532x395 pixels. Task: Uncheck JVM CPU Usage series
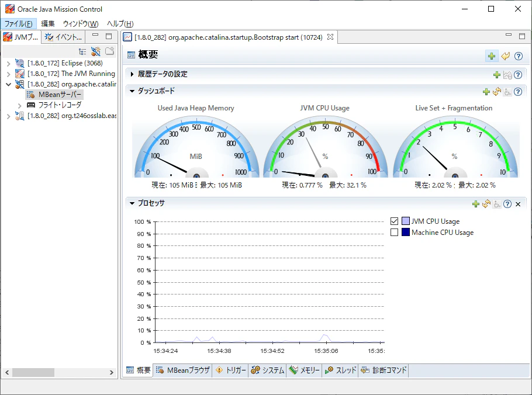(394, 221)
